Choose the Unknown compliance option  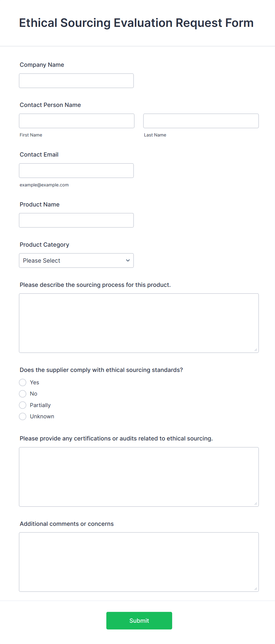click(23, 417)
